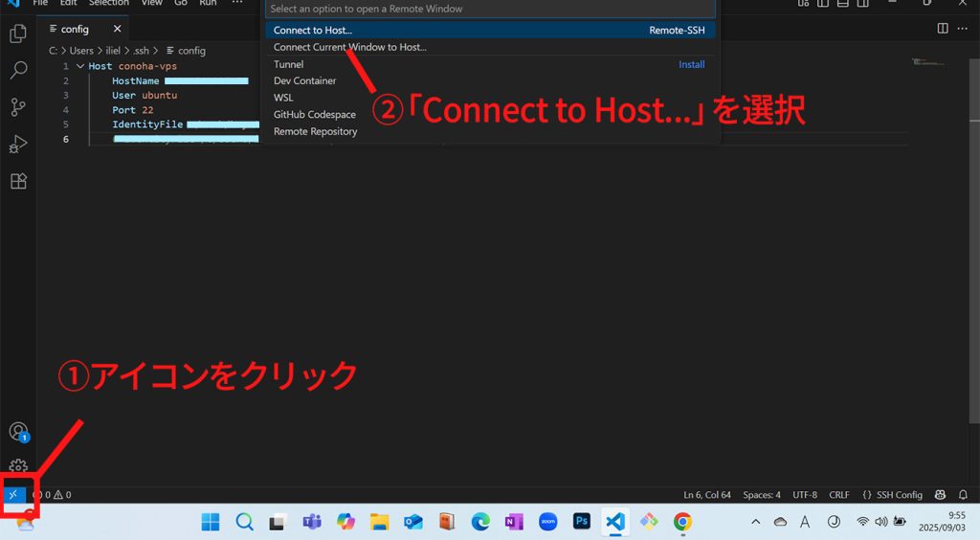This screenshot has height=540, width=980.
Task: Open the Extensions view
Action: [17, 181]
